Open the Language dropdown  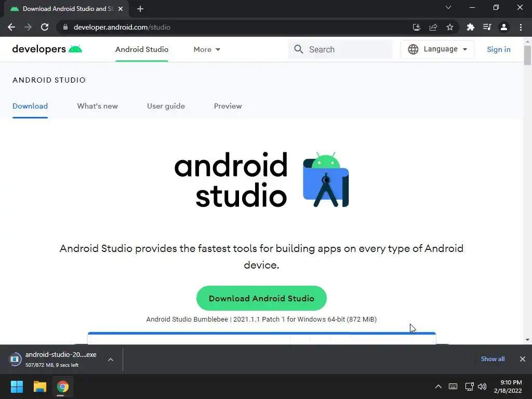coord(437,49)
